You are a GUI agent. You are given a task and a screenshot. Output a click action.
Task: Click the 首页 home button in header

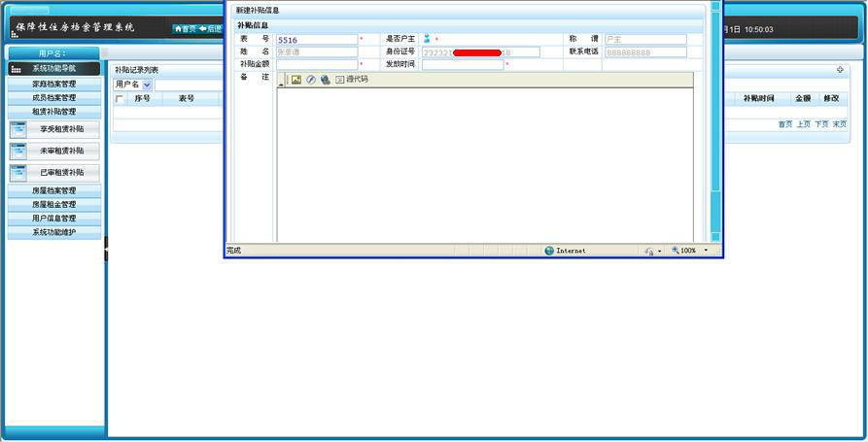coord(185,29)
